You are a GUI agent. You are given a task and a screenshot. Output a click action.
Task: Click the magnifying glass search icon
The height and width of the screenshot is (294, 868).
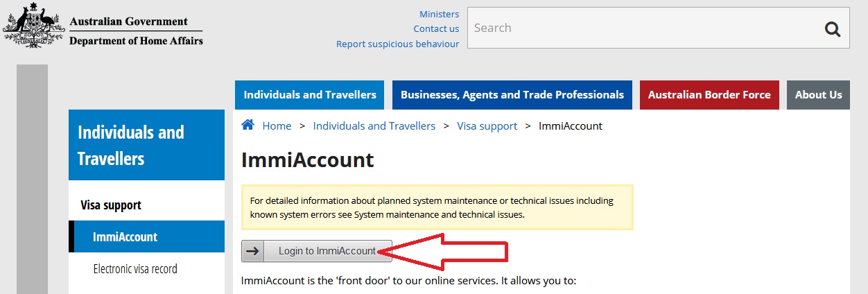pos(832,28)
